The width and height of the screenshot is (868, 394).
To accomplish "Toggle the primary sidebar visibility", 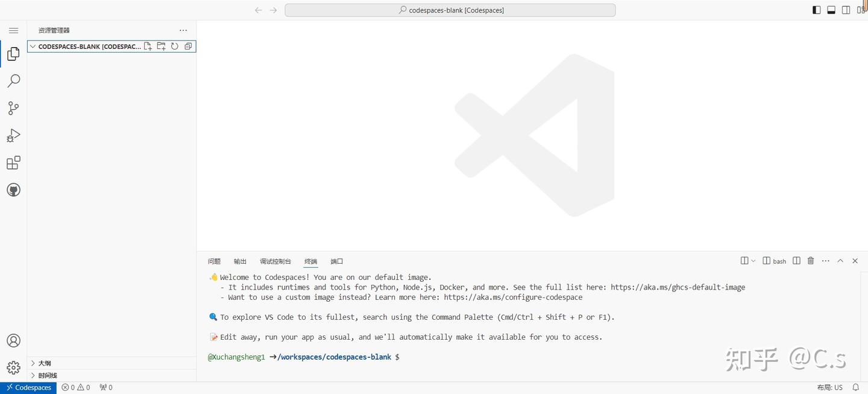I will pos(816,10).
